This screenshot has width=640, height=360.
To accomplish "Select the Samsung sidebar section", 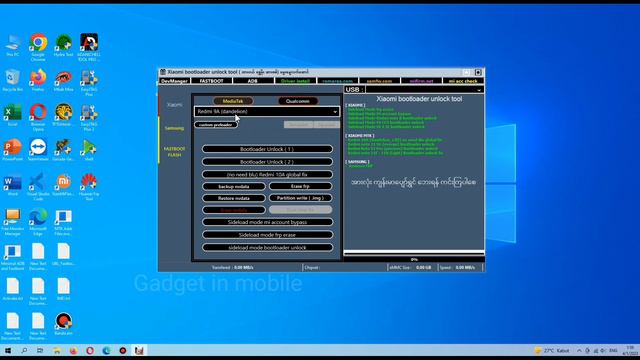I will tap(174, 128).
